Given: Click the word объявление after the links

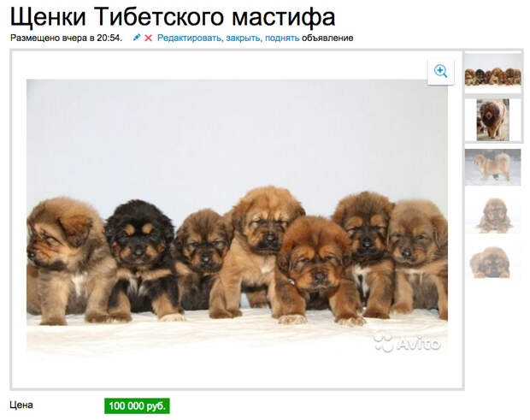Looking at the screenshot, I should 327,38.
